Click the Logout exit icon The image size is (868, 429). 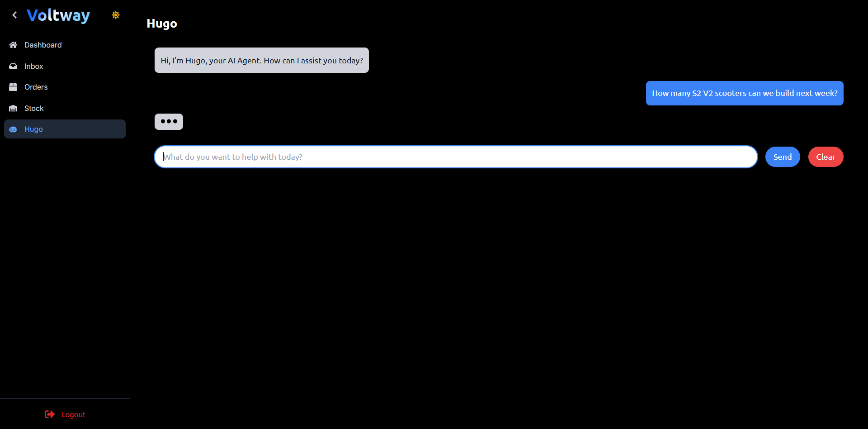(49, 414)
